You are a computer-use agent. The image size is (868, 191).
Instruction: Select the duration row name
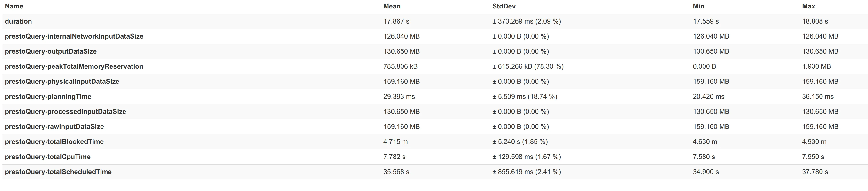coord(18,21)
